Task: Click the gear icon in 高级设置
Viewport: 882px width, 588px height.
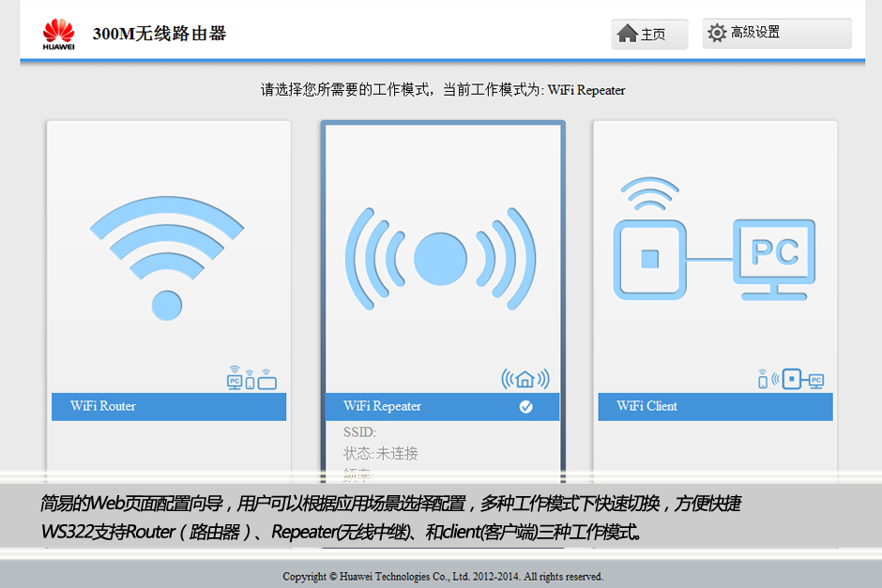Action: (x=717, y=33)
